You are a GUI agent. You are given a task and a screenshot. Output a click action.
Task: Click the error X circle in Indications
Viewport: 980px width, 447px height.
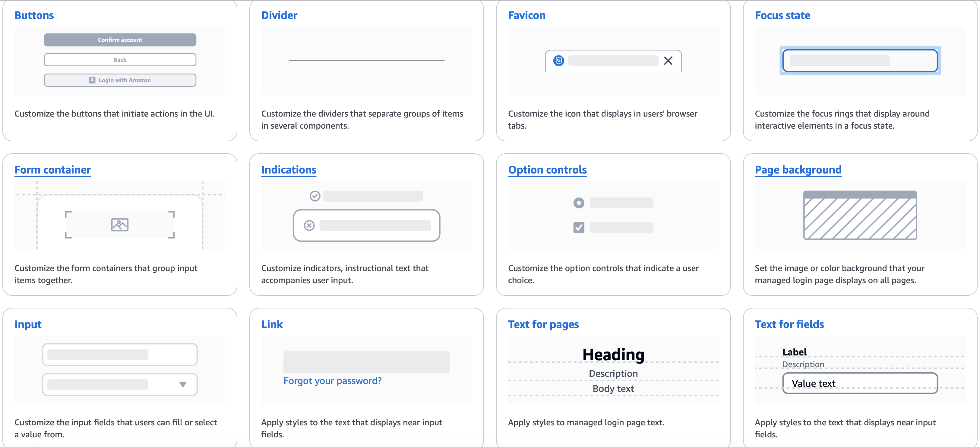(309, 225)
